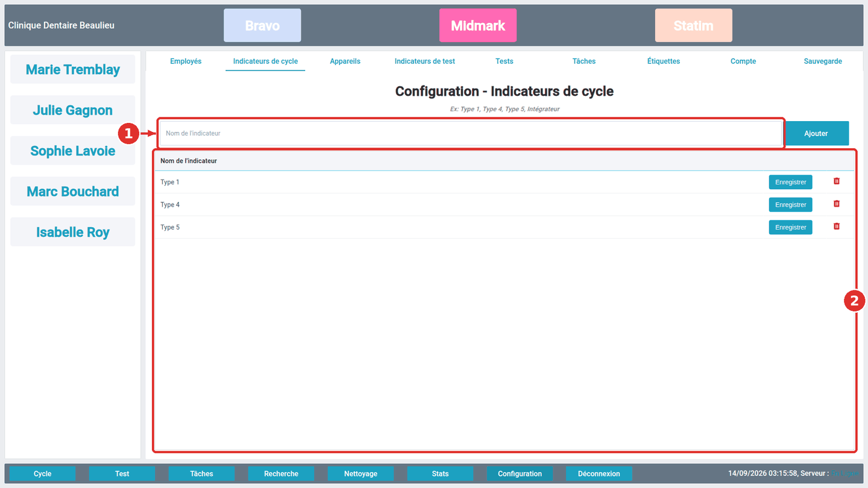This screenshot has height=488, width=868.
Task: Open the Nettoyage section
Action: [x=361, y=474]
